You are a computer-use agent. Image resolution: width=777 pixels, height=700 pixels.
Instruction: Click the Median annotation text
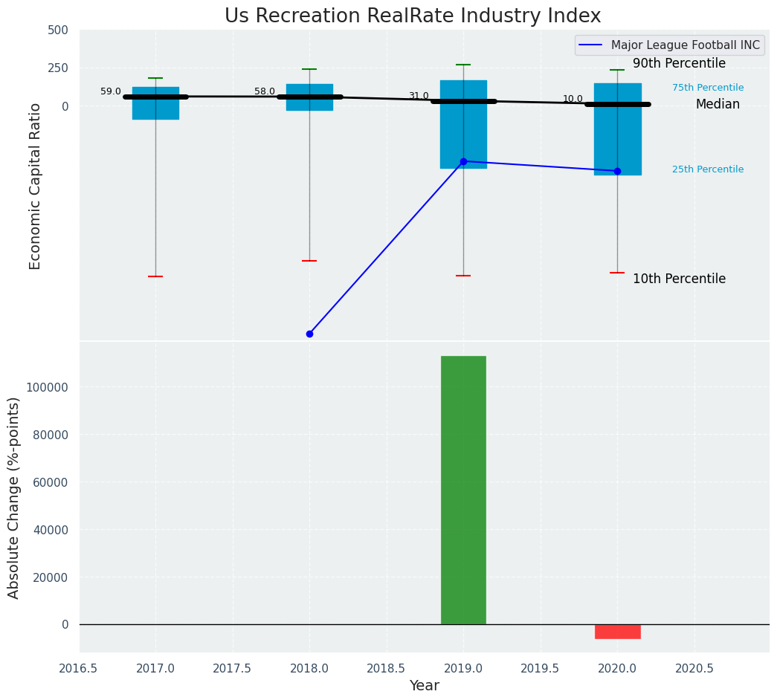click(717, 105)
